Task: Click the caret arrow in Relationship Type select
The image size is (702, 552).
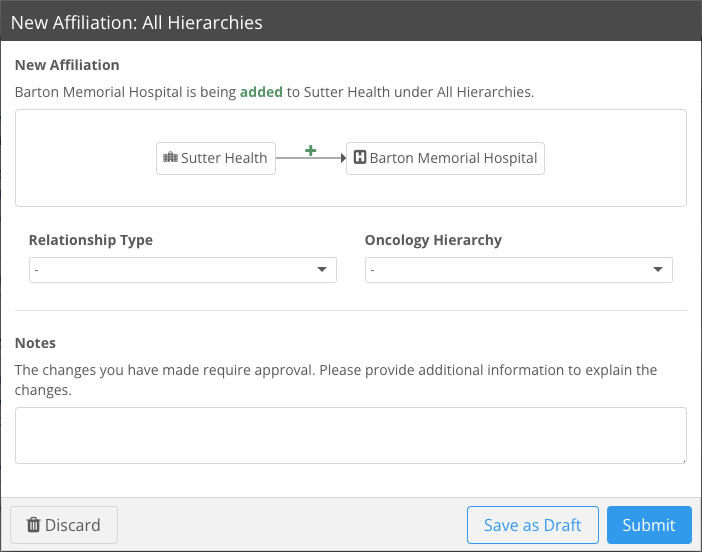Action: pyautogui.click(x=322, y=270)
